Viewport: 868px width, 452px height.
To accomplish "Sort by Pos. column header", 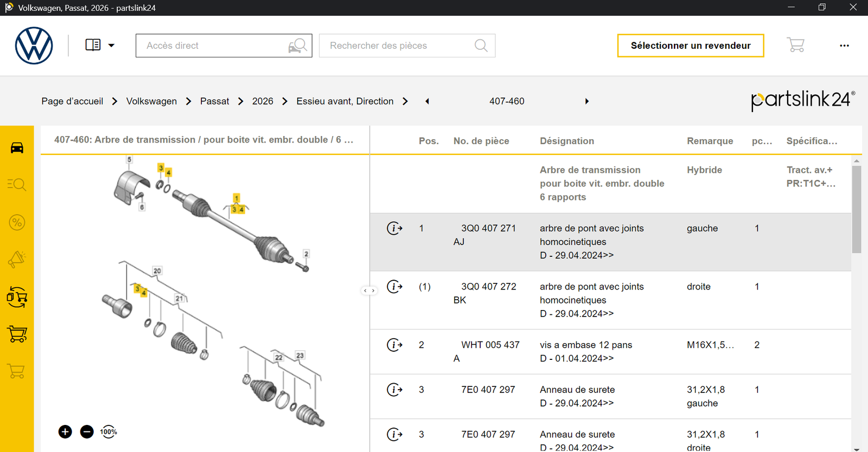I will (x=429, y=141).
